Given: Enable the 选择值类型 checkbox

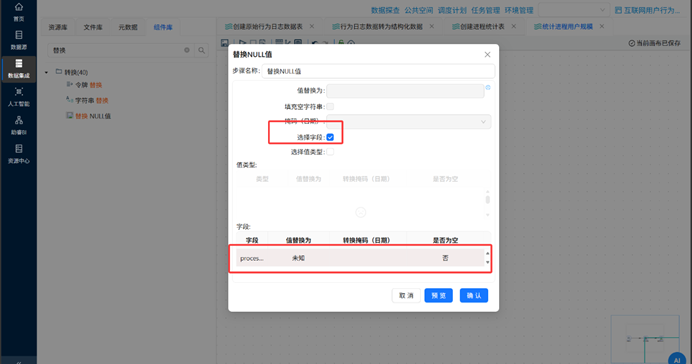Looking at the screenshot, I should point(330,152).
